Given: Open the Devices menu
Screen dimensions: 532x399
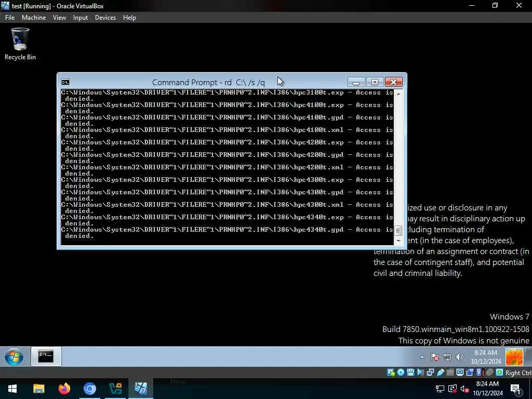Looking at the screenshot, I should [x=105, y=18].
